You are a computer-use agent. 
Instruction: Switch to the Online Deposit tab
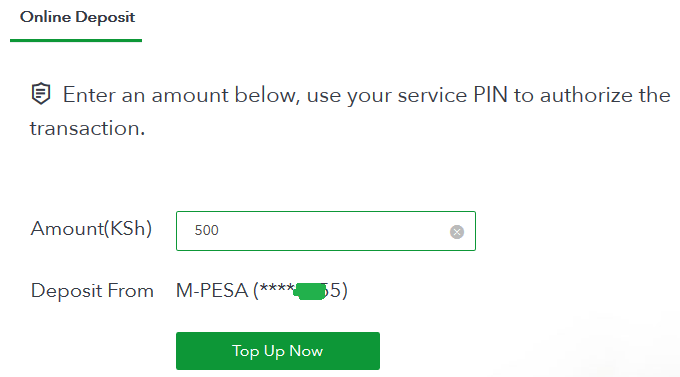(77, 17)
